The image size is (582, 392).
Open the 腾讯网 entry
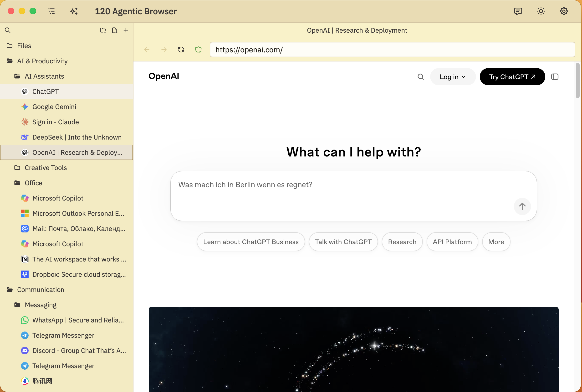pos(66,381)
